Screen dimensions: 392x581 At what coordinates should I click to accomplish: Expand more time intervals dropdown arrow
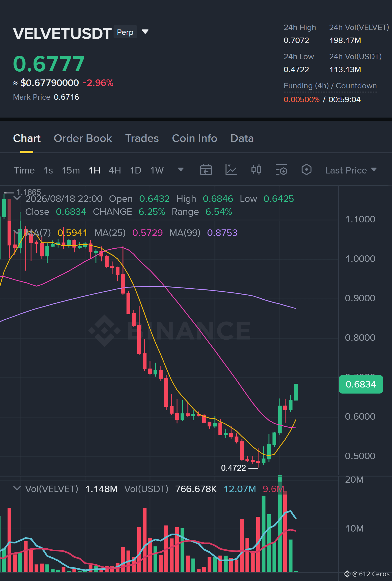tap(181, 169)
